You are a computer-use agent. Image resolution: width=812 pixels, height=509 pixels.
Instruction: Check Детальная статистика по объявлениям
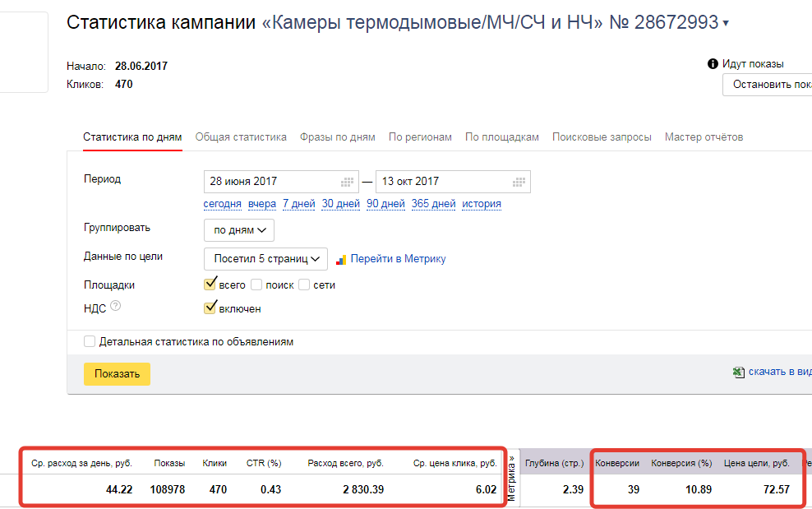pos(90,341)
